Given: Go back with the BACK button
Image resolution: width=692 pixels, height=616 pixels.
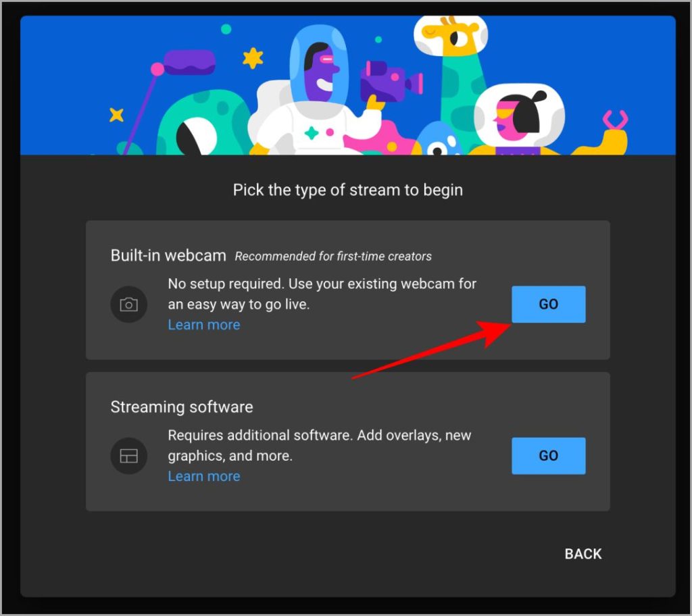Looking at the screenshot, I should point(583,554).
